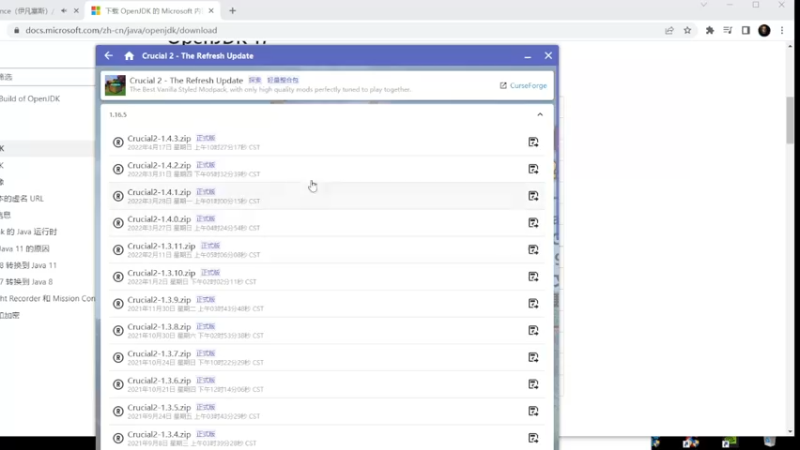Click the release icon beside Crucial2-1.4.1.zip
The image size is (800, 450).
118,196
